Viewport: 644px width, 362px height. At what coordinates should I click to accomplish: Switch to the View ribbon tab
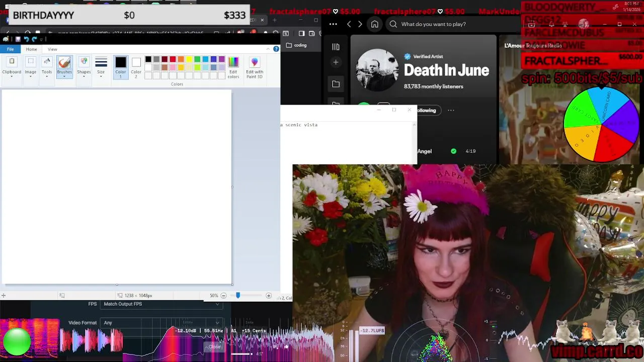click(52, 49)
